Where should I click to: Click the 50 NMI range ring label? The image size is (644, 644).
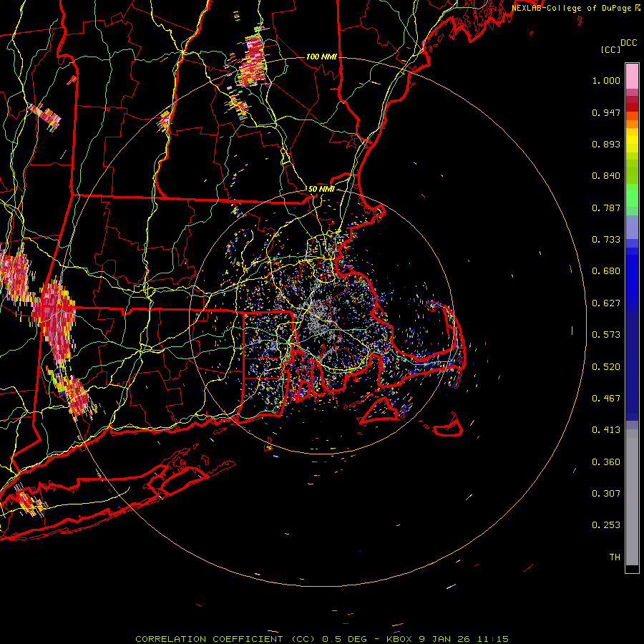(x=321, y=190)
